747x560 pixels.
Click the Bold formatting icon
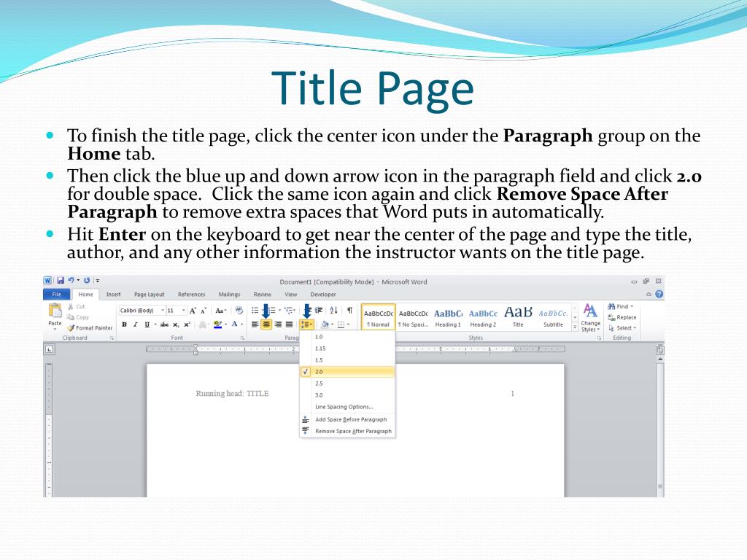coord(124,324)
